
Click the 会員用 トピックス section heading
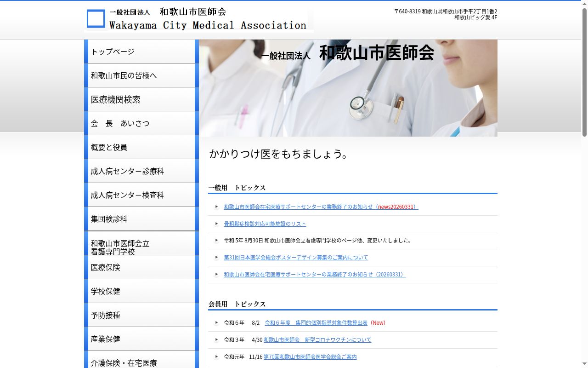(237, 304)
